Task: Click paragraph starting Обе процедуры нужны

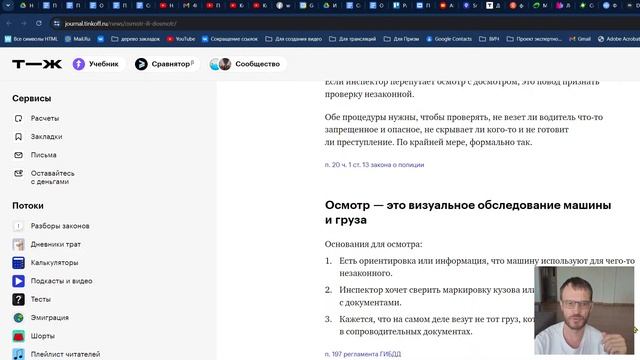Action: [x=464, y=129]
